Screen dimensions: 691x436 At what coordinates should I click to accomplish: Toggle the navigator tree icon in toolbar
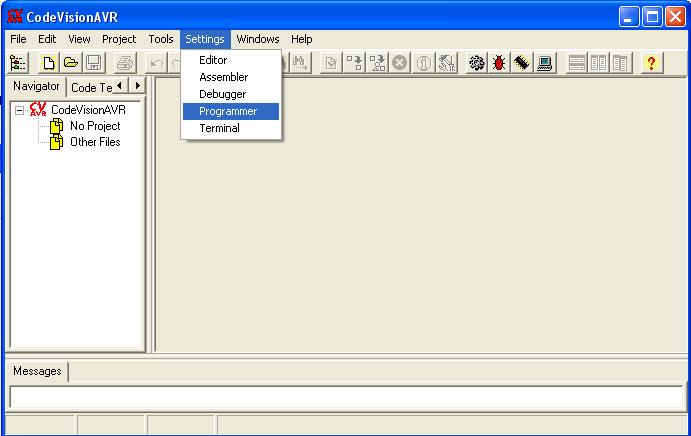point(18,63)
